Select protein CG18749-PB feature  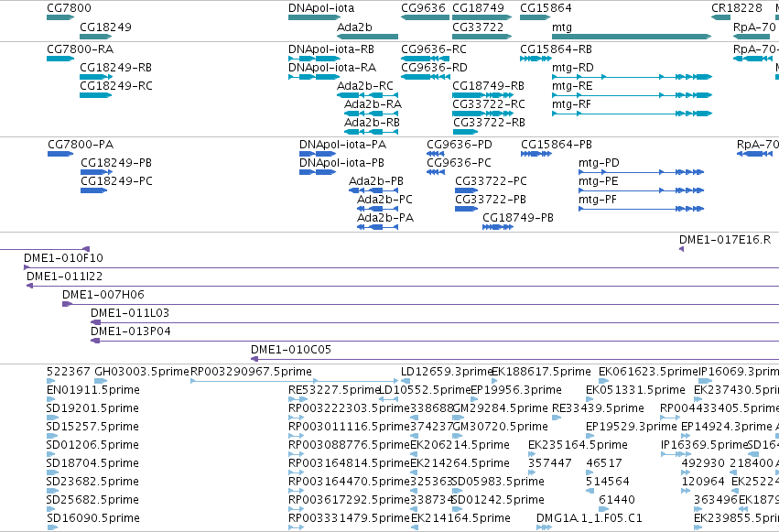point(498,227)
